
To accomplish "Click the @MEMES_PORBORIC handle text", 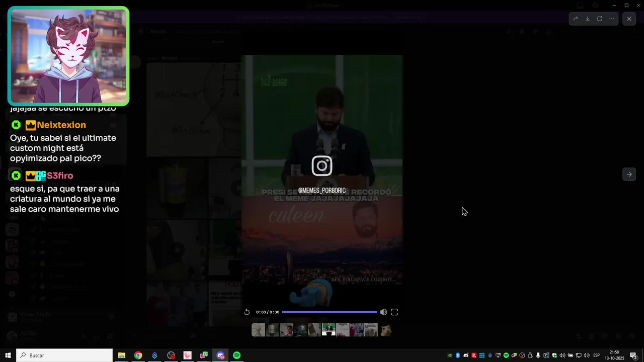I will [x=322, y=191].
